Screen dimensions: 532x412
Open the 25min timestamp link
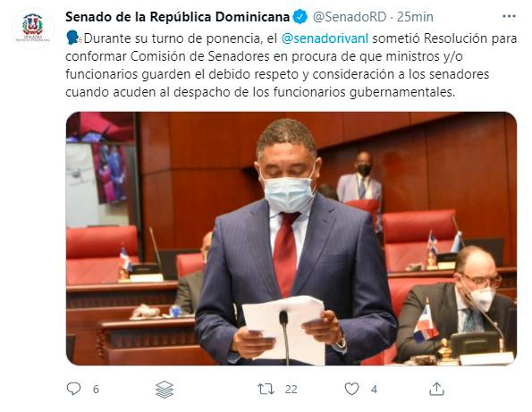coord(415,17)
